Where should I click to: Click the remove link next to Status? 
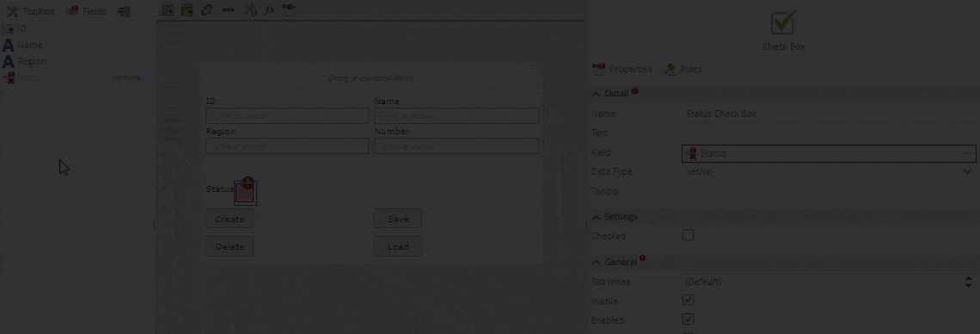pos(126,77)
